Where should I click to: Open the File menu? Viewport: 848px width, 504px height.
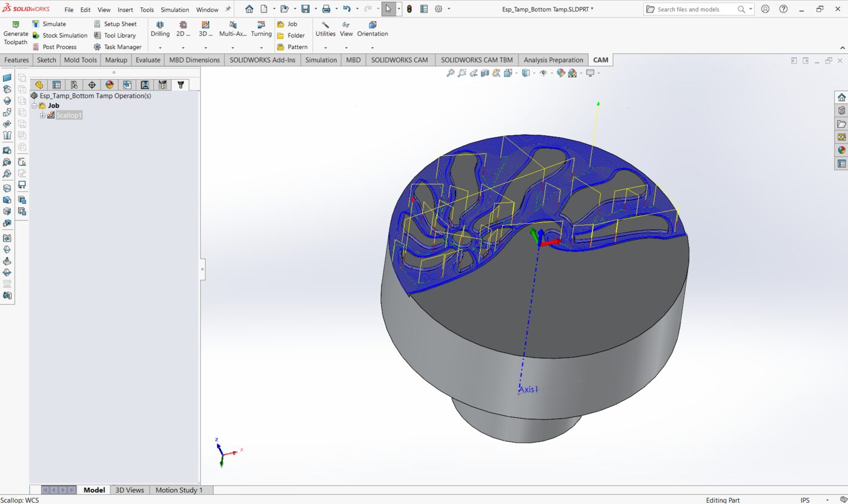pyautogui.click(x=69, y=10)
